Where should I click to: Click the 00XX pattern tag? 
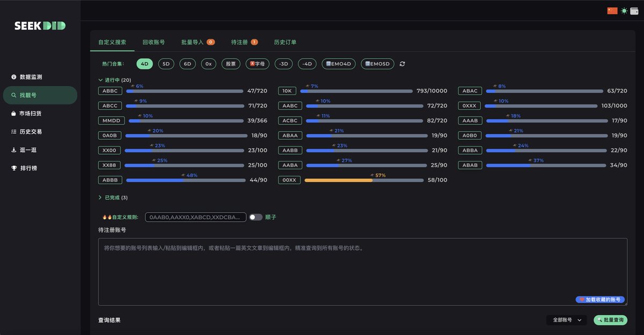pos(289,180)
